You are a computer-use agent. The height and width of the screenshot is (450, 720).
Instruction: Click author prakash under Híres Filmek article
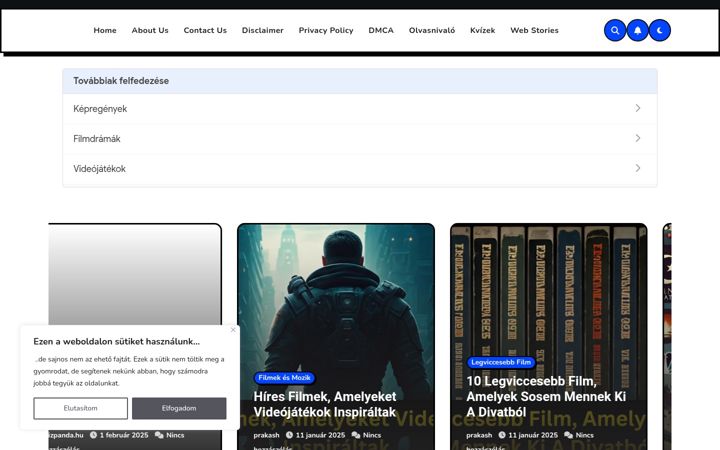[266, 435]
